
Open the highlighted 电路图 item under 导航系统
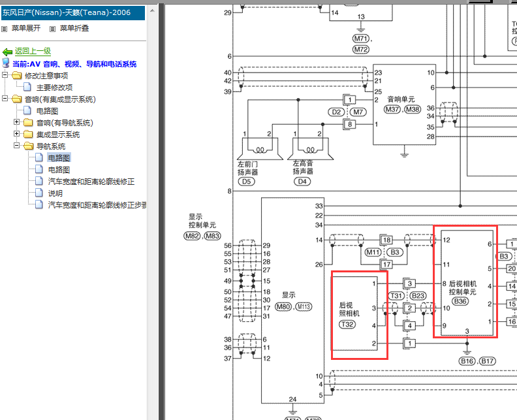59,158
